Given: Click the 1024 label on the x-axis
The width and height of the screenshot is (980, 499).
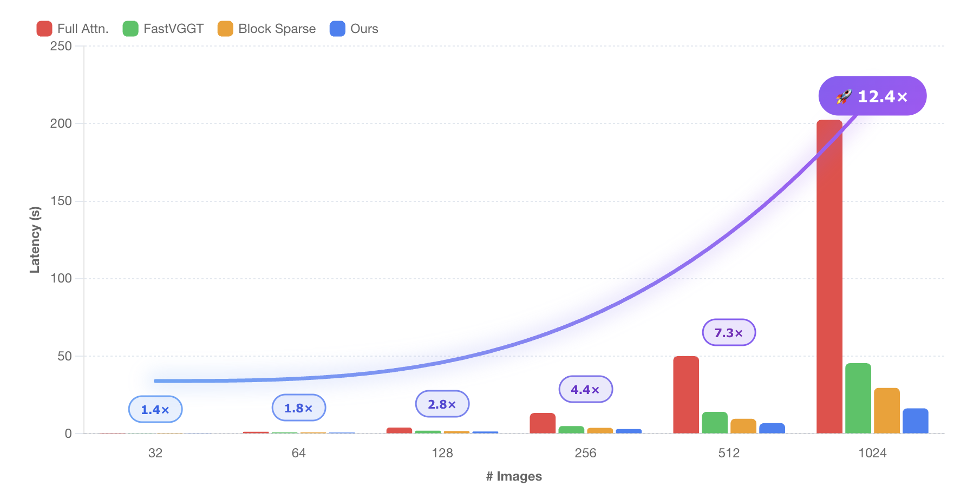Looking at the screenshot, I should (x=872, y=453).
